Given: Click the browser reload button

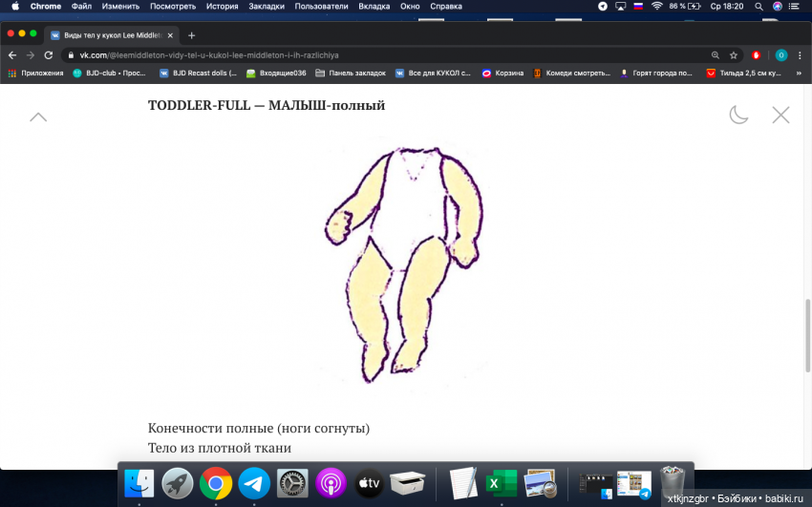Looking at the screenshot, I should click(x=48, y=55).
